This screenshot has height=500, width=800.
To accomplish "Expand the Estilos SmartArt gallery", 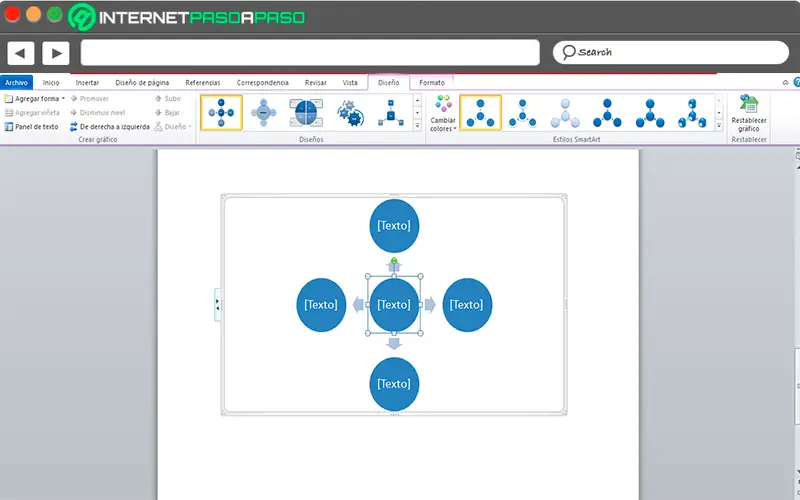I will tap(719, 126).
